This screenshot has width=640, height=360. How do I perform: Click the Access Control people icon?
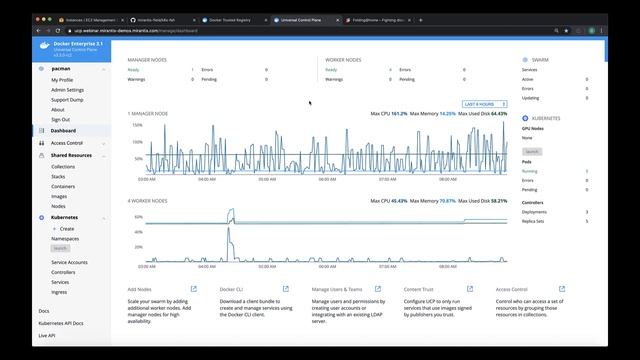tap(41, 143)
